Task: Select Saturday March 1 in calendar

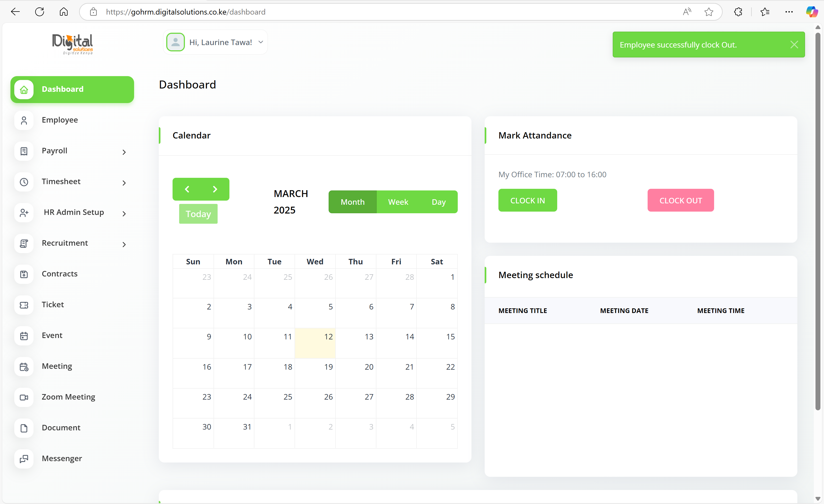Action: tap(437, 284)
